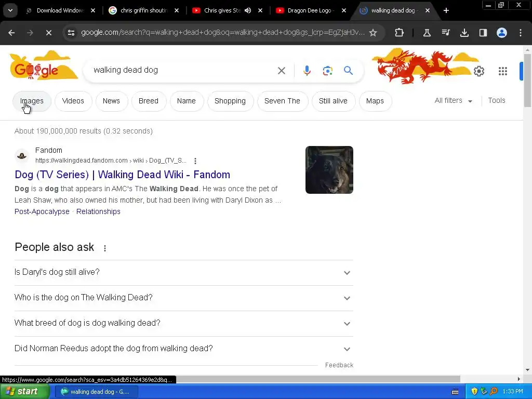The height and width of the screenshot is (399, 532).
Task: Show downloads from toolbar
Action: [464, 33]
